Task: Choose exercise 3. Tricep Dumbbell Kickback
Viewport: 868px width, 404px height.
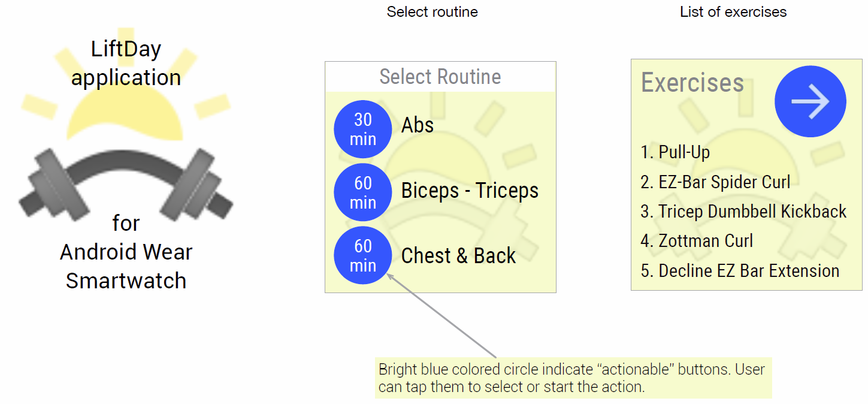Action: [743, 212]
